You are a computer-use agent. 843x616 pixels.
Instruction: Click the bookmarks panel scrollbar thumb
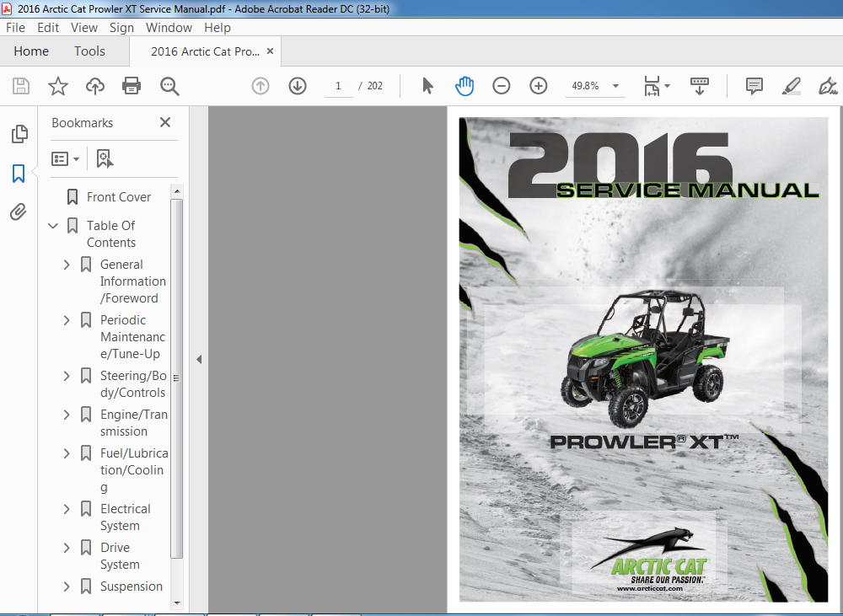176,378
